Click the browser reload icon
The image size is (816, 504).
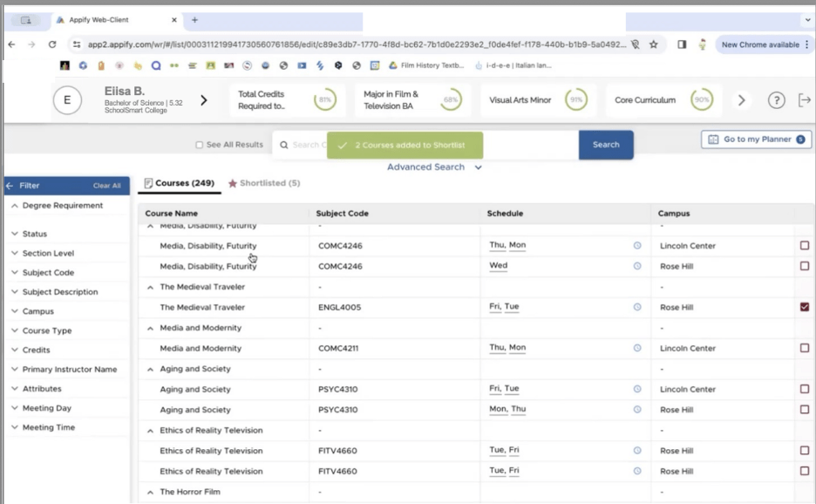[52, 44]
